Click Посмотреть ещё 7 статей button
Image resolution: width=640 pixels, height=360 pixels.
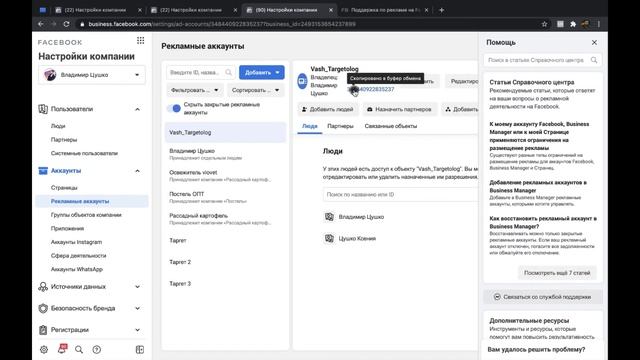(557, 273)
